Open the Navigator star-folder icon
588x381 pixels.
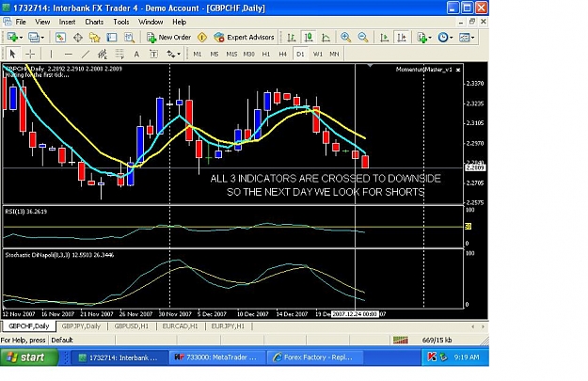click(x=94, y=37)
